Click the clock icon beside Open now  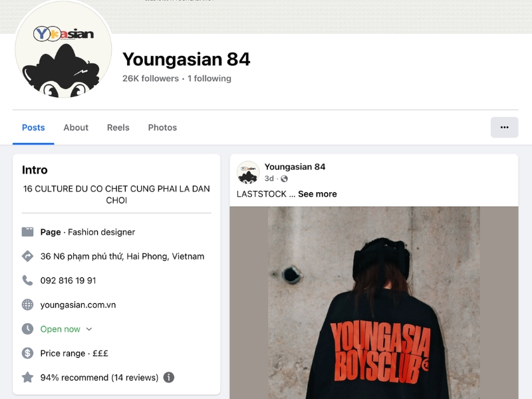point(27,329)
